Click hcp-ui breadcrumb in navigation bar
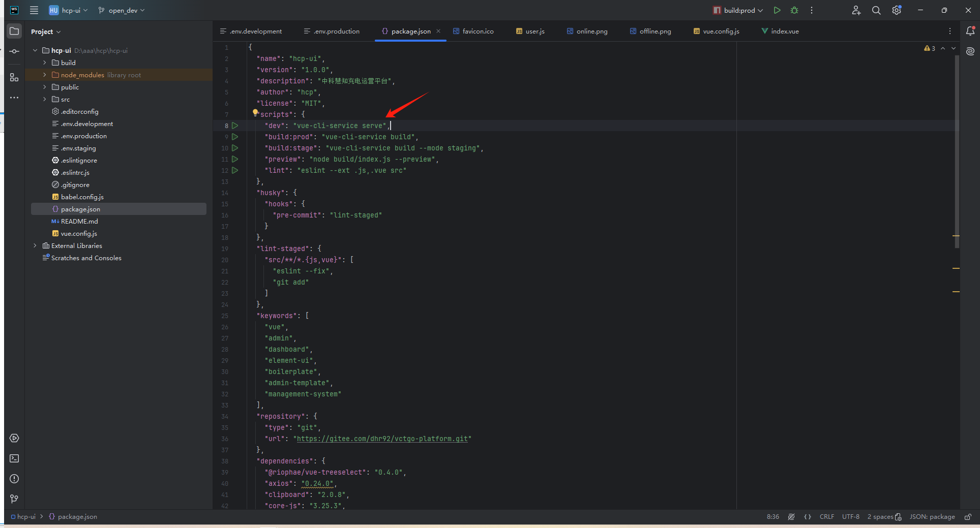Image resolution: width=980 pixels, height=528 pixels. (x=23, y=517)
